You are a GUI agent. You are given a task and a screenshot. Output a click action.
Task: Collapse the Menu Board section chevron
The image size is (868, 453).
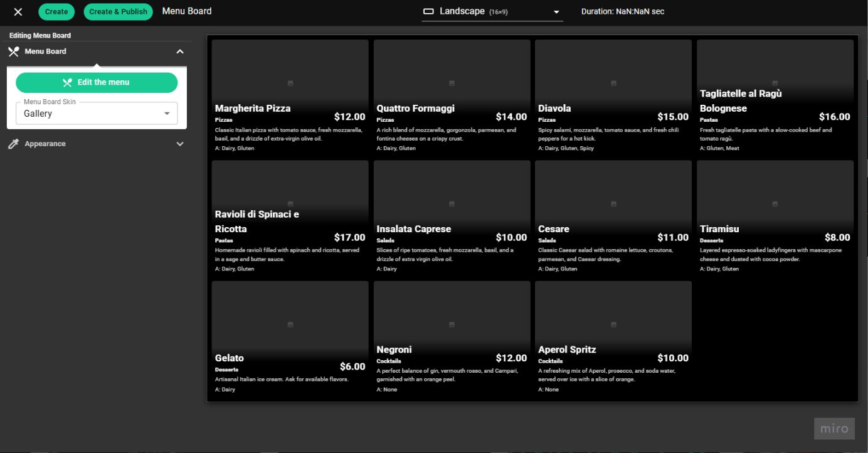click(180, 51)
